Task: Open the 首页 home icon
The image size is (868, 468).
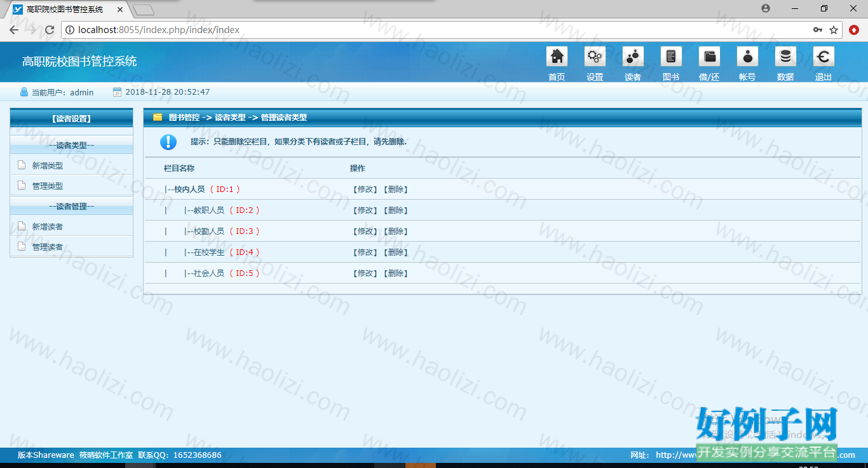Action: [x=557, y=57]
